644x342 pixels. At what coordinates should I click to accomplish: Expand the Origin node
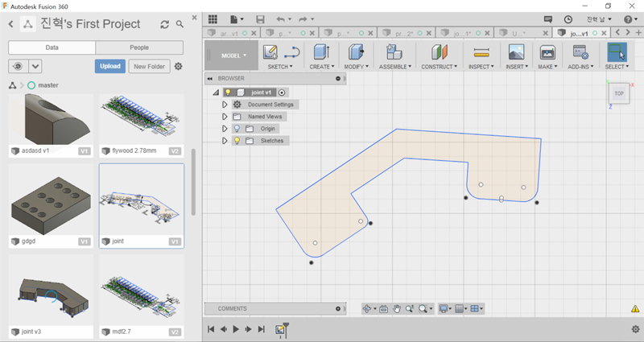[x=225, y=129]
